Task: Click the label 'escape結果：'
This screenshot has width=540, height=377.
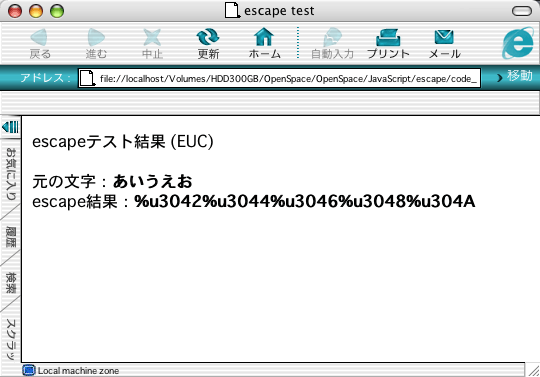Action: (x=81, y=201)
